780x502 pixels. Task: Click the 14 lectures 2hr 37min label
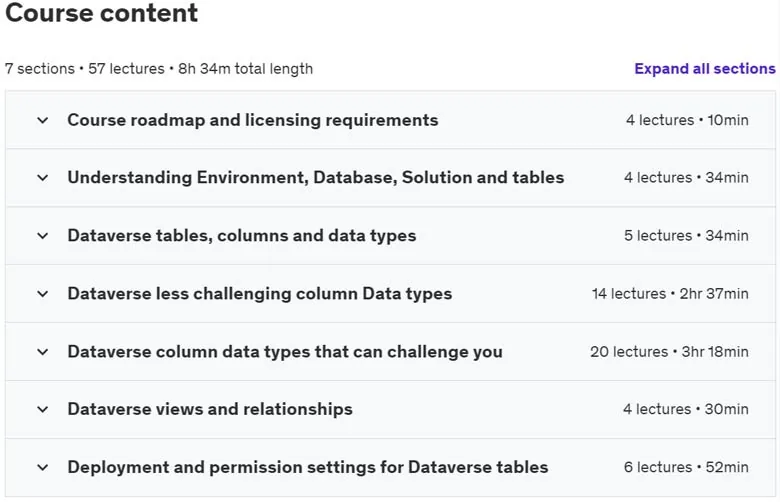click(670, 294)
